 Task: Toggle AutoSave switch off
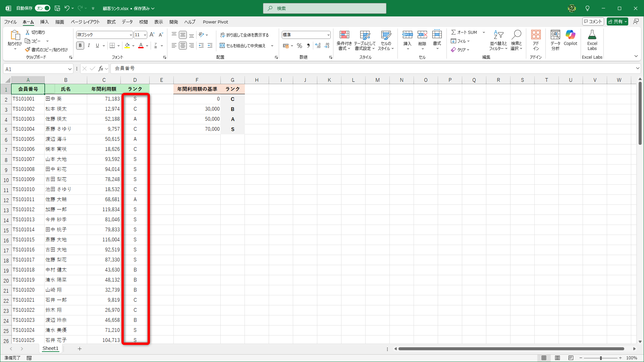pos(43,8)
